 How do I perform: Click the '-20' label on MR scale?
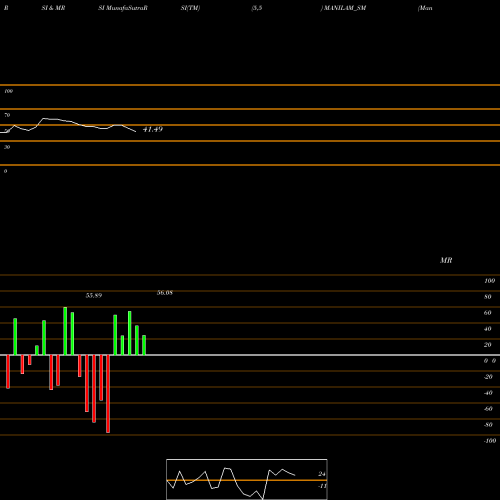coord(488,377)
